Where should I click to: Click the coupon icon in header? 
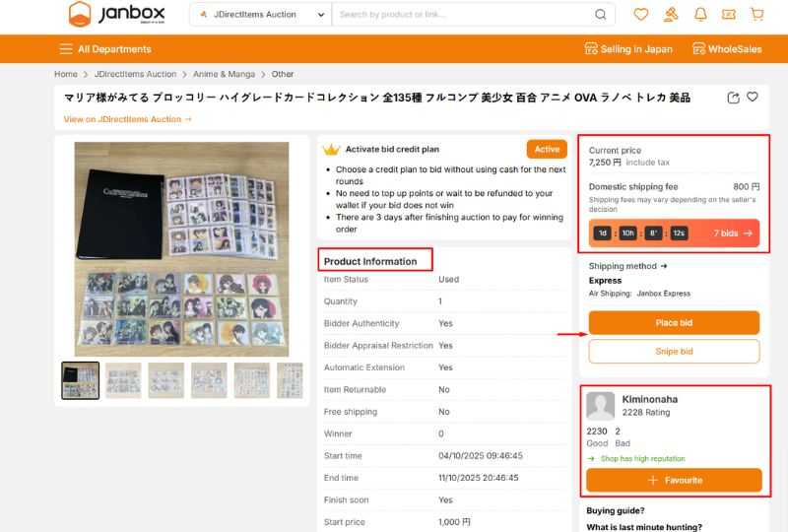point(729,15)
